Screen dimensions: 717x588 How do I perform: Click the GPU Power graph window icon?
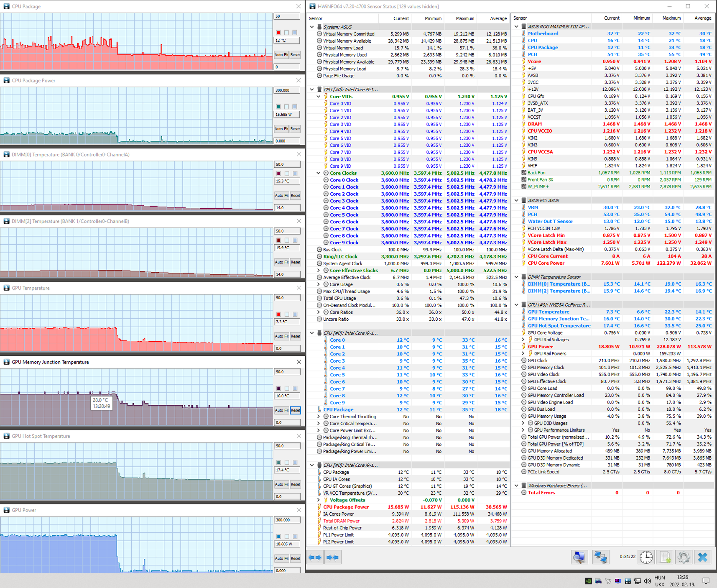click(7, 510)
